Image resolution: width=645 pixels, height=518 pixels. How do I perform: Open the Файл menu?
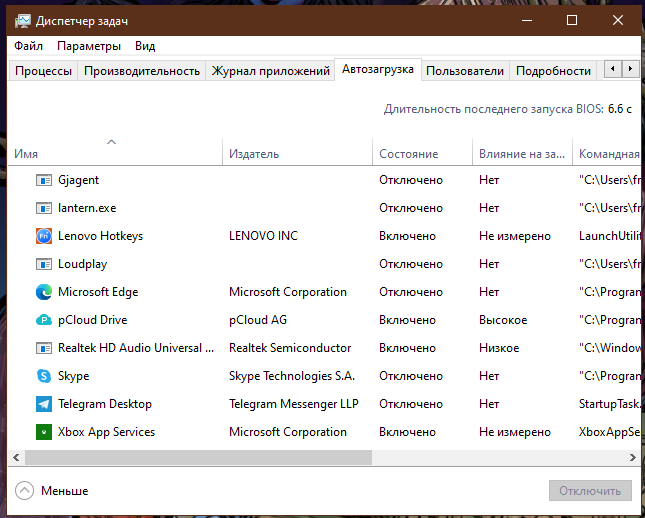tap(28, 46)
